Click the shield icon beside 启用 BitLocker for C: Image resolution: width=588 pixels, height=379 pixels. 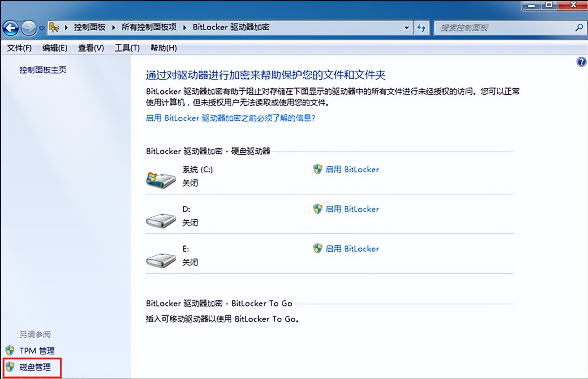(x=318, y=169)
